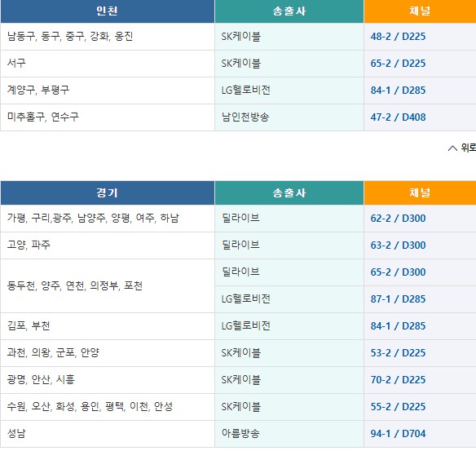Open channel 70-2 / D225
Image resolution: width=476 pixels, height=451 pixels.
(x=398, y=380)
